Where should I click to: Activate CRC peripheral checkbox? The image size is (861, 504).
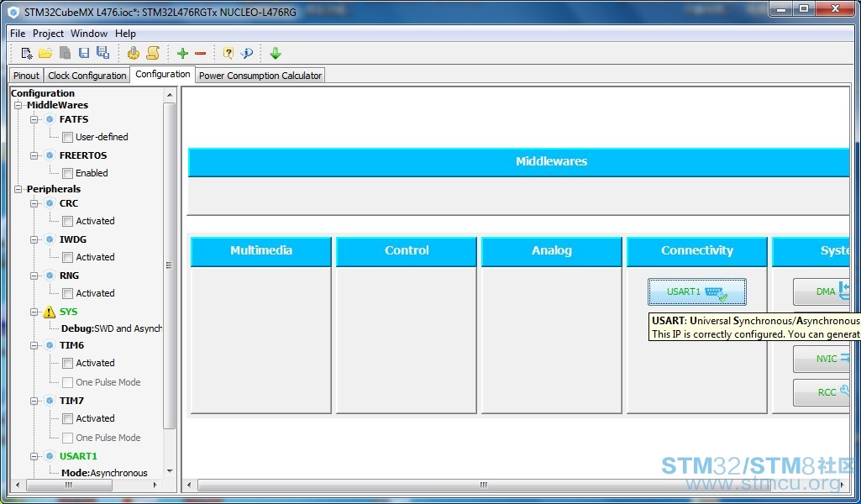tap(67, 221)
